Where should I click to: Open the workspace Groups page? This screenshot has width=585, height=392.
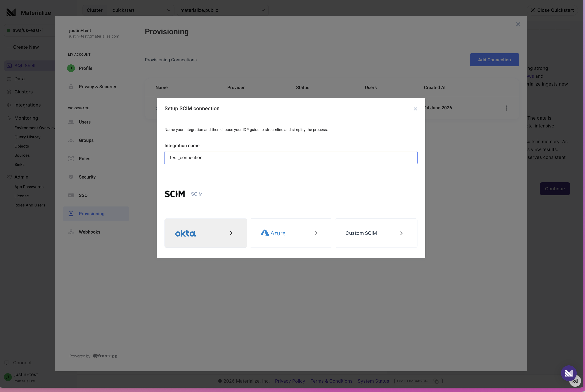coord(96,140)
